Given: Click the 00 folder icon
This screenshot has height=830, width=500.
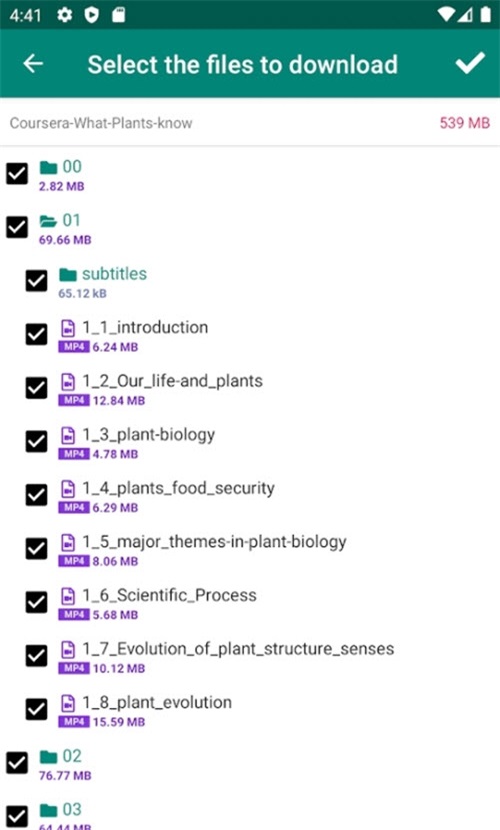Looking at the screenshot, I should coord(48,167).
